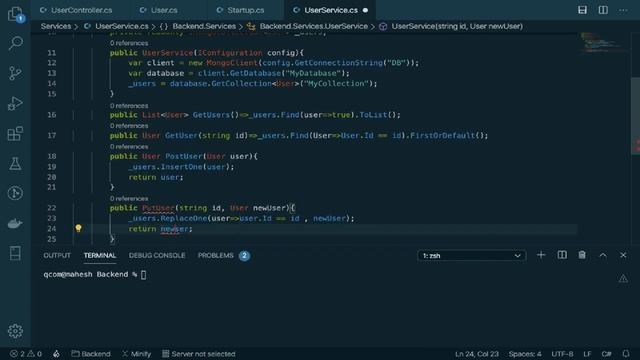Screen dimensions: 640x360
Task: Switch to the Startup.cs tab
Action: (x=246, y=10)
